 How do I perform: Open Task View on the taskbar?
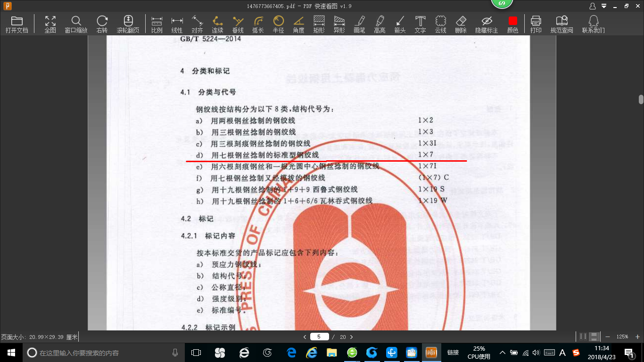(x=196, y=353)
